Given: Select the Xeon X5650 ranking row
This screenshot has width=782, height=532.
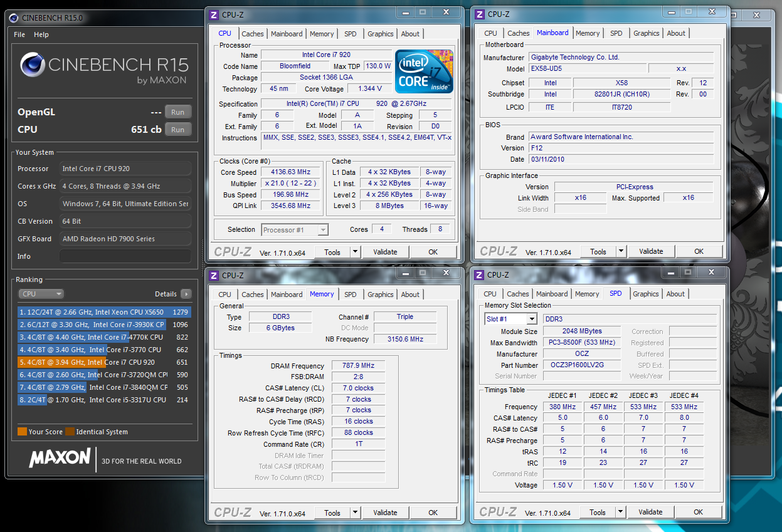Looking at the screenshot, I should click(x=105, y=312).
